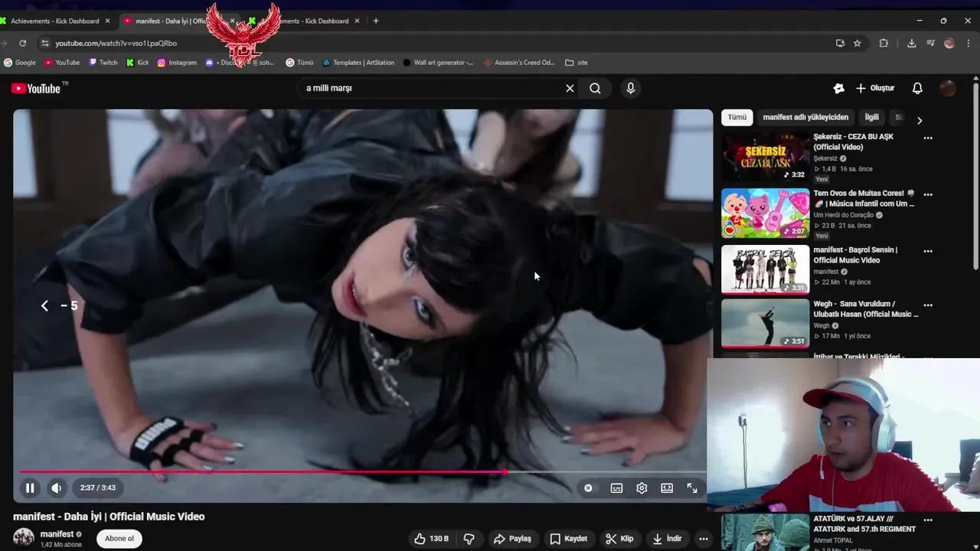Viewport: 980px width, 551px height.
Task: Open 'Wegh - Sana Vuruldum' video thumbnail
Action: 765,324
